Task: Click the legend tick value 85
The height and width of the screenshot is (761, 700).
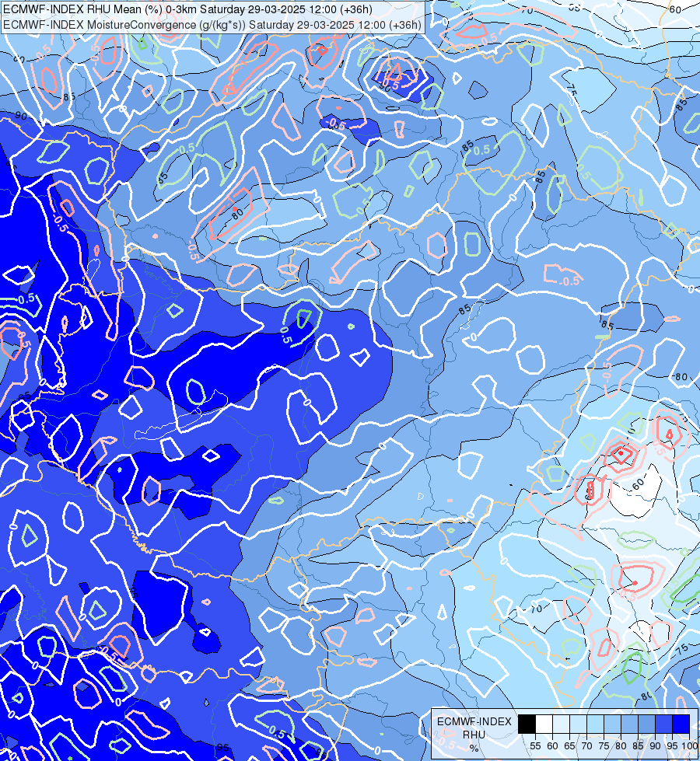Action: pos(638,746)
